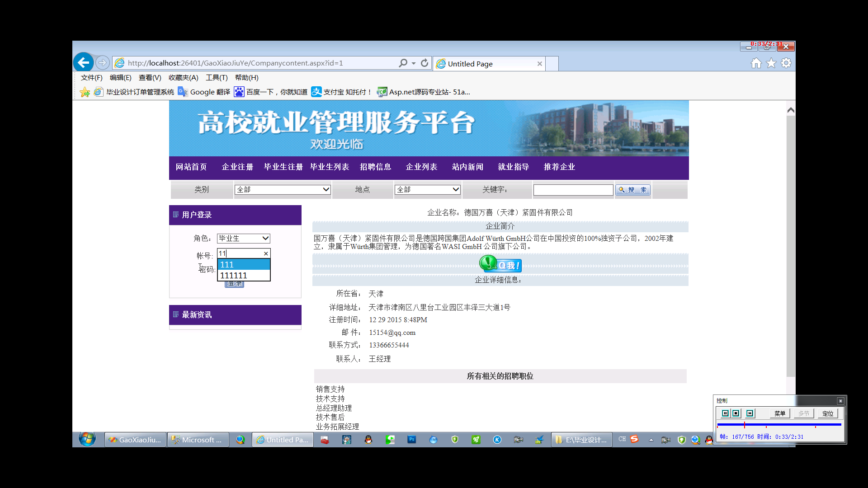868x488 pixels.
Task: Click the 搜索 search button
Action: pos(632,190)
